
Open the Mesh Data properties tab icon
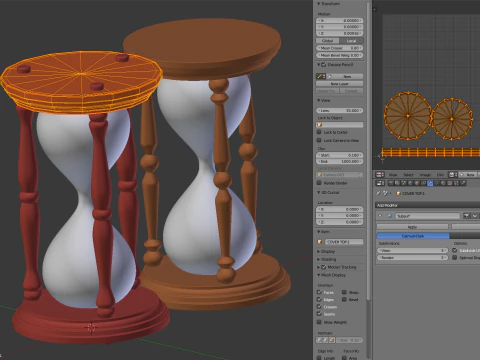(x=436, y=183)
